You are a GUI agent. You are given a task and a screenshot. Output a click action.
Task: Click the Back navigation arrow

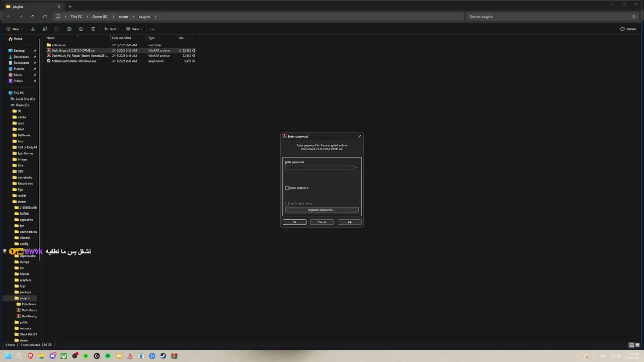[x=9, y=17]
